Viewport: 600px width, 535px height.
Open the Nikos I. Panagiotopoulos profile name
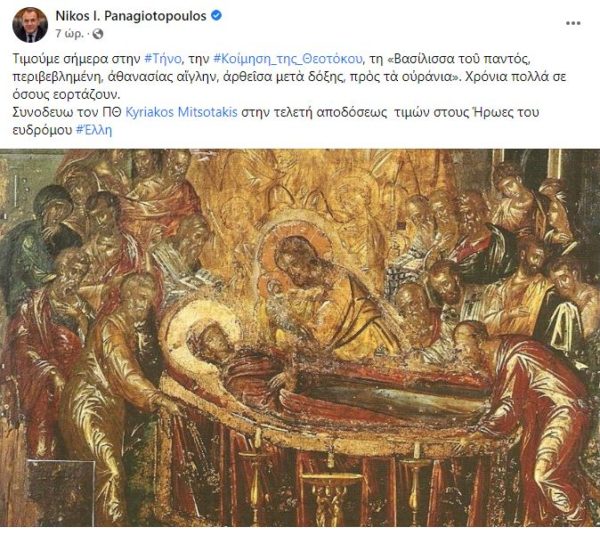(131, 16)
